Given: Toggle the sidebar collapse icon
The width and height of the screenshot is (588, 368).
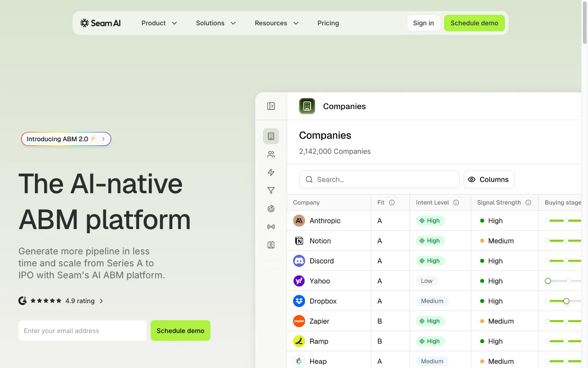Looking at the screenshot, I should pos(271,106).
